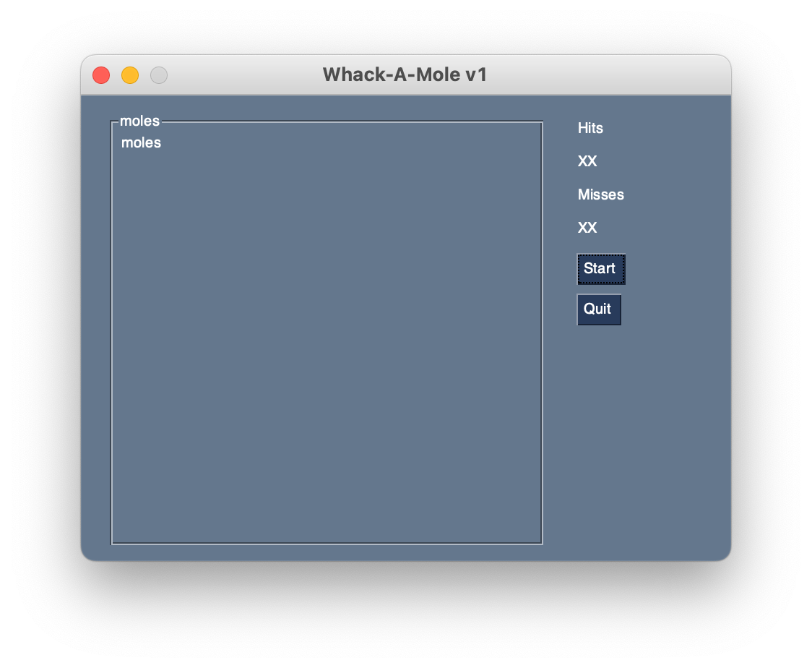Click the Hits label
Viewport: 812px width, 668px height.
[x=590, y=128]
